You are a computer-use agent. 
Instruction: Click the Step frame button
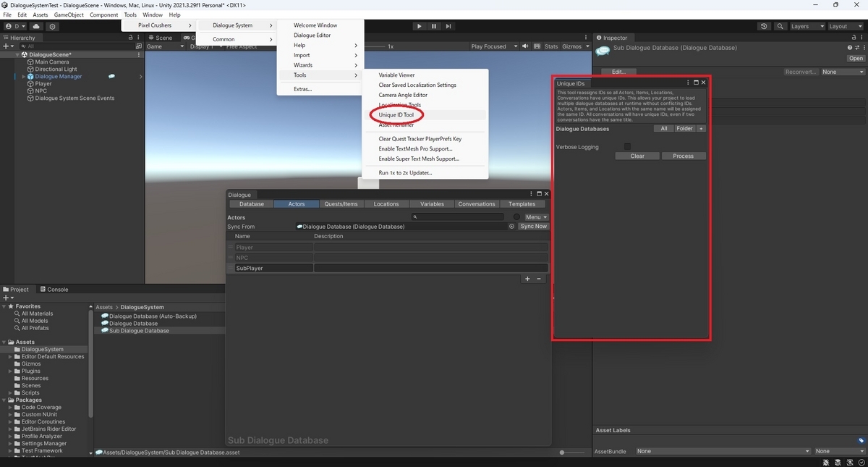(448, 26)
